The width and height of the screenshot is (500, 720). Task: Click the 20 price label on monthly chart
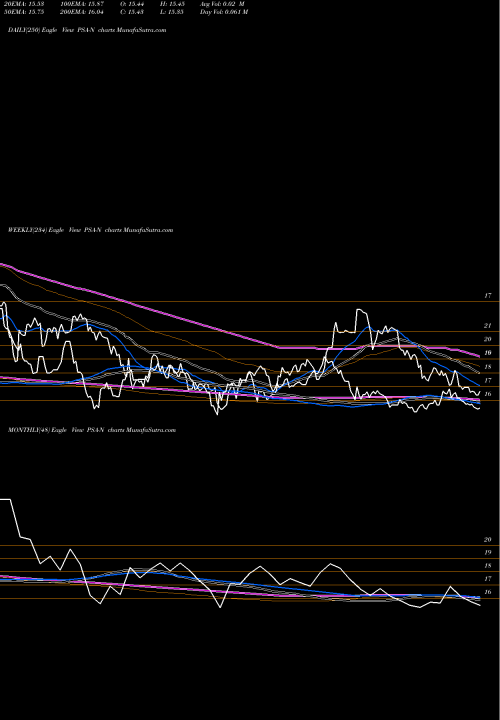point(488,540)
